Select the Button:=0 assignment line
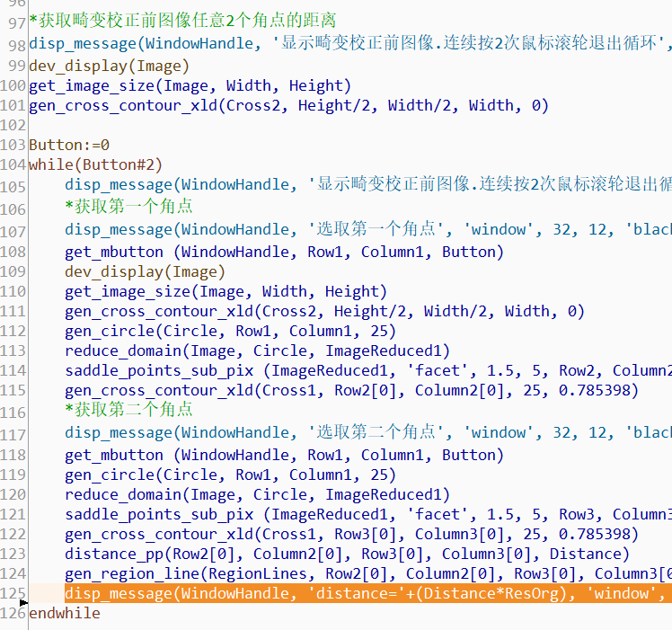The height and width of the screenshot is (630, 672). click(x=69, y=145)
